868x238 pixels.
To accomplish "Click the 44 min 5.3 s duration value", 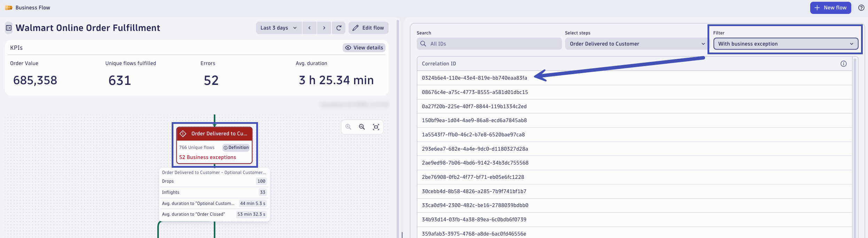I will coord(253,204).
